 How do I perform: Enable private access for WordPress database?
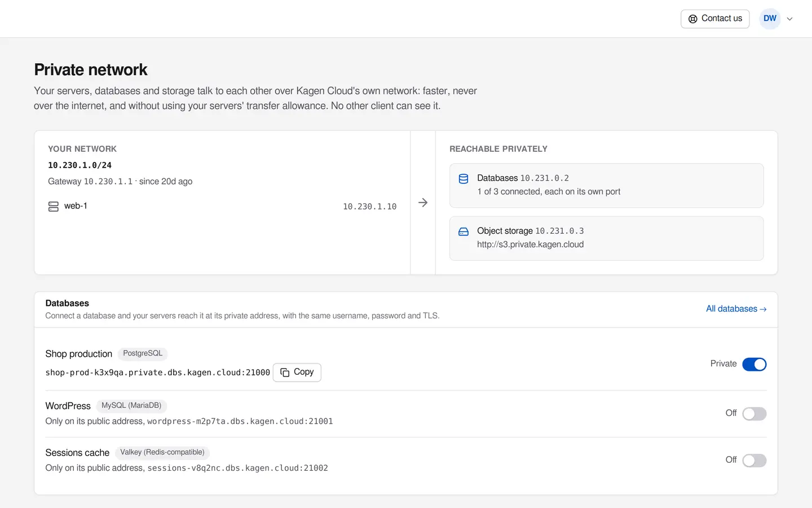pyautogui.click(x=754, y=414)
